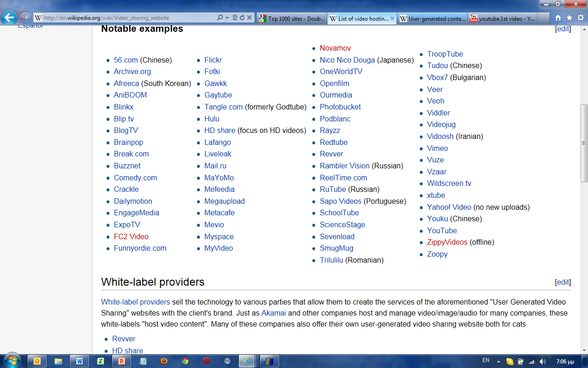
Task: Click the network signal tray icon
Action: tap(532, 361)
